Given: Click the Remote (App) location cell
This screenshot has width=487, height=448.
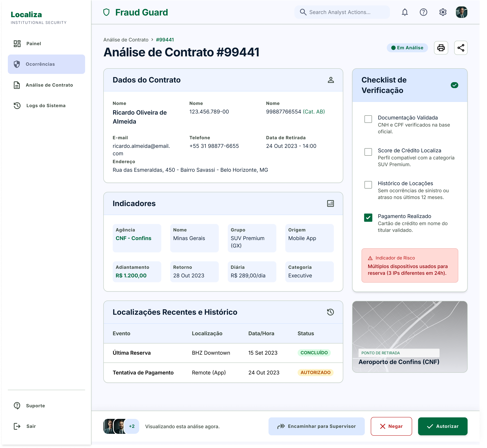Looking at the screenshot, I should tap(209, 372).
